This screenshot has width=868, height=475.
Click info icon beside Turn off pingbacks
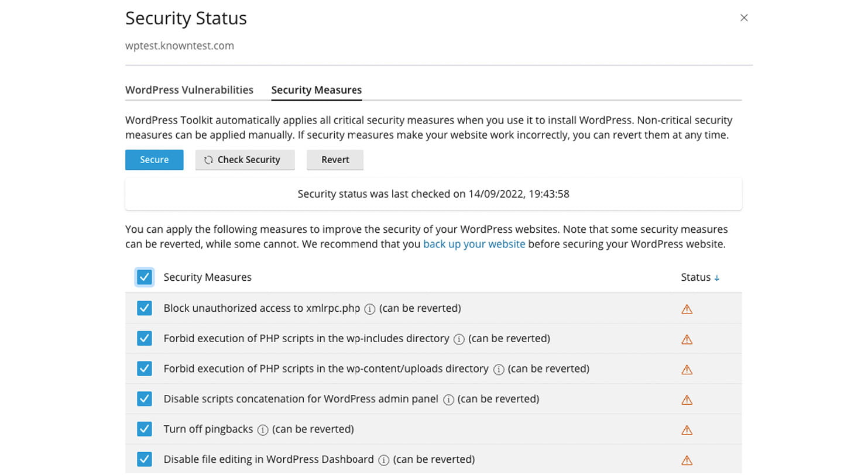point(263,430)
